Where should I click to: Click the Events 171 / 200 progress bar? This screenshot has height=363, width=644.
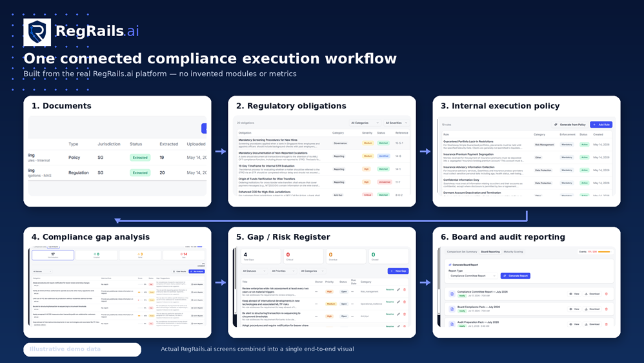coord(604,252)
